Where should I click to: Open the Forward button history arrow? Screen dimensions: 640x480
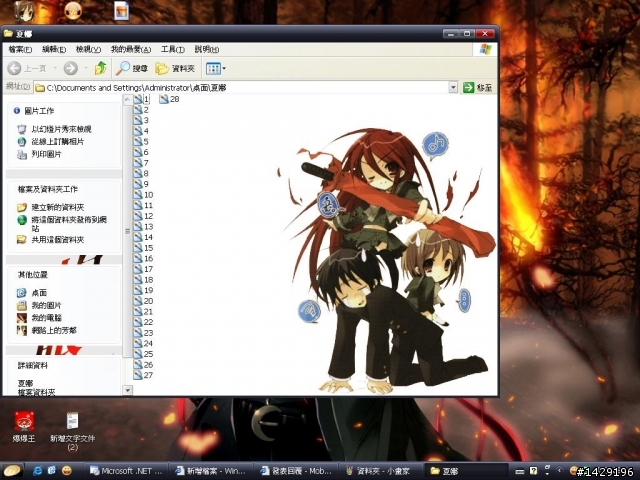(86, 68)
